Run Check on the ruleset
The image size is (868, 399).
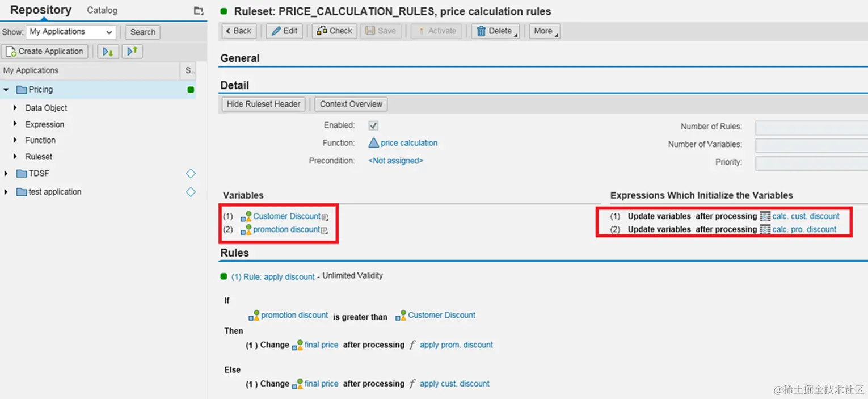335,31
